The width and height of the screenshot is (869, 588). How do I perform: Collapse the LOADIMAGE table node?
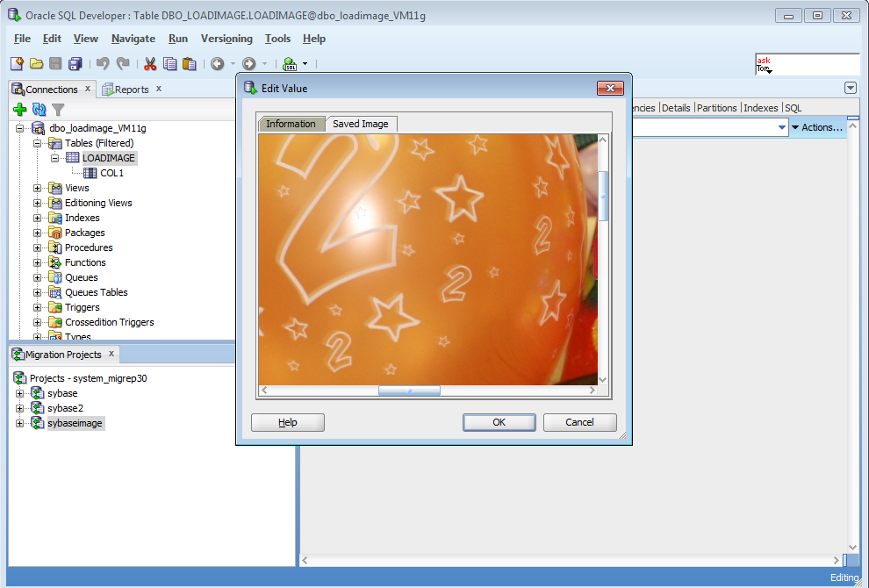tap(54, 158)
